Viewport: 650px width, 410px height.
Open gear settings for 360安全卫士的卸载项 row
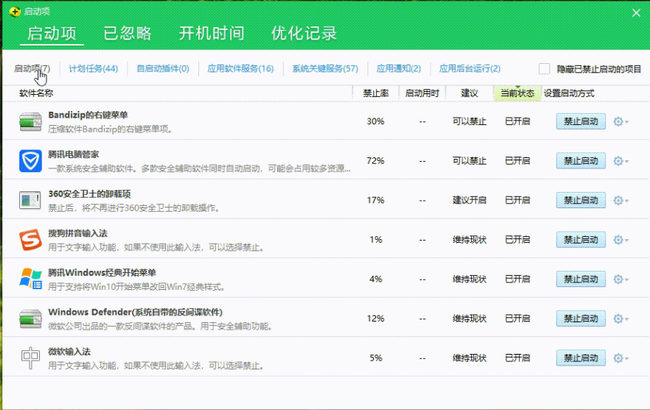click(x=621, y=200)
